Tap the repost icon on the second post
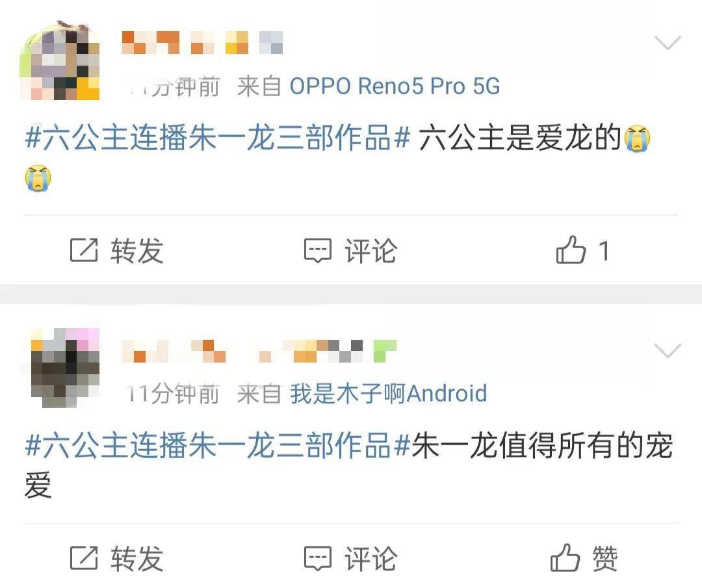 pos(84,558)
